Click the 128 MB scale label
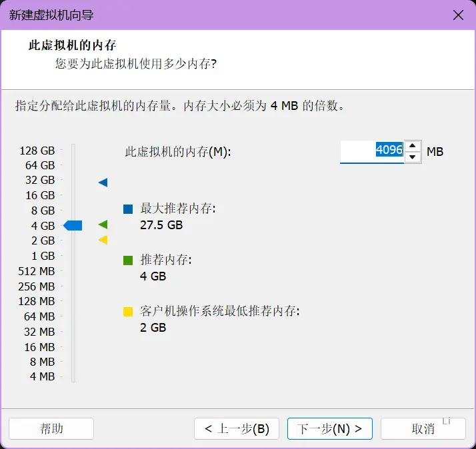Viewport: 476px width, 449px height. (x=36, y=301)
